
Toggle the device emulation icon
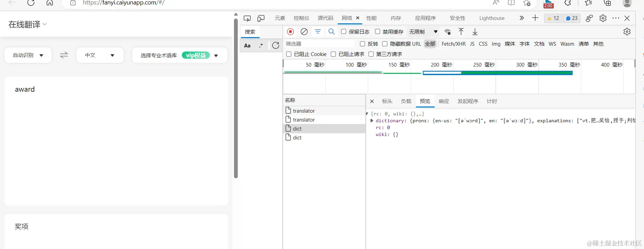coord(261,18)
